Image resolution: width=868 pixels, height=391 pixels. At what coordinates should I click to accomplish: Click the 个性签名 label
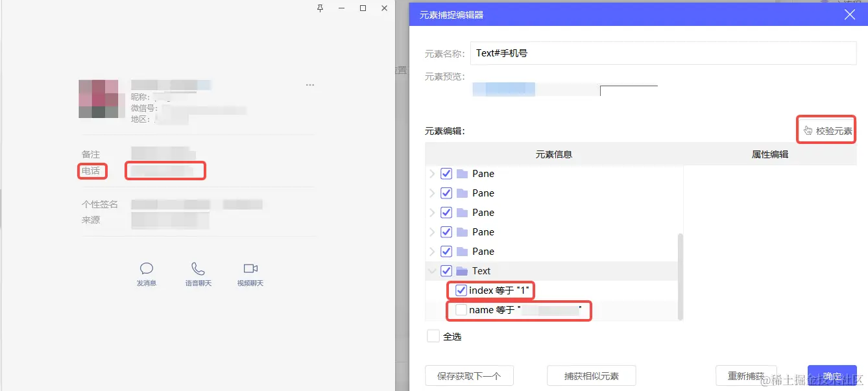coord(100,204)
